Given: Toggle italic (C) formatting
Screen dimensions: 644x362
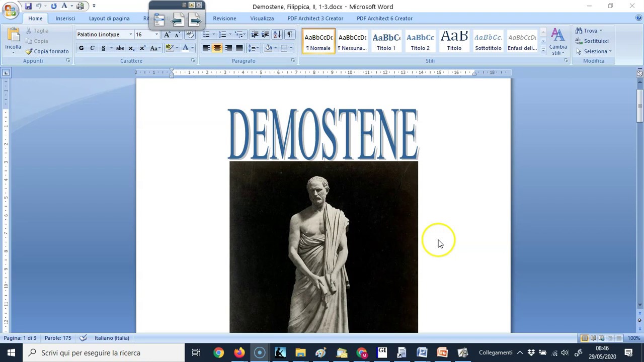Looking at the screenshot, I should 92,48.
